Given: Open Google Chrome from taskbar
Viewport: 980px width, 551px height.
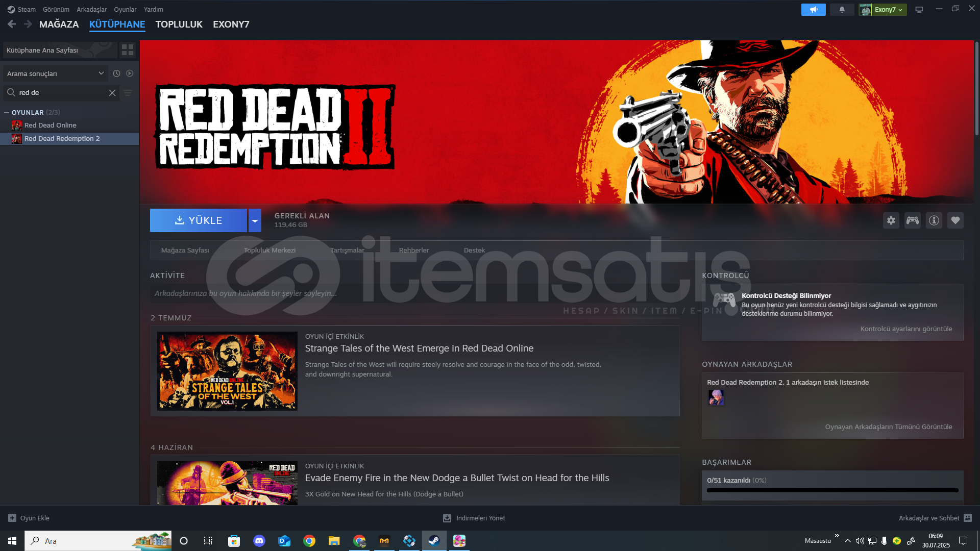Looking at the screenshot, I should point(309,541).
